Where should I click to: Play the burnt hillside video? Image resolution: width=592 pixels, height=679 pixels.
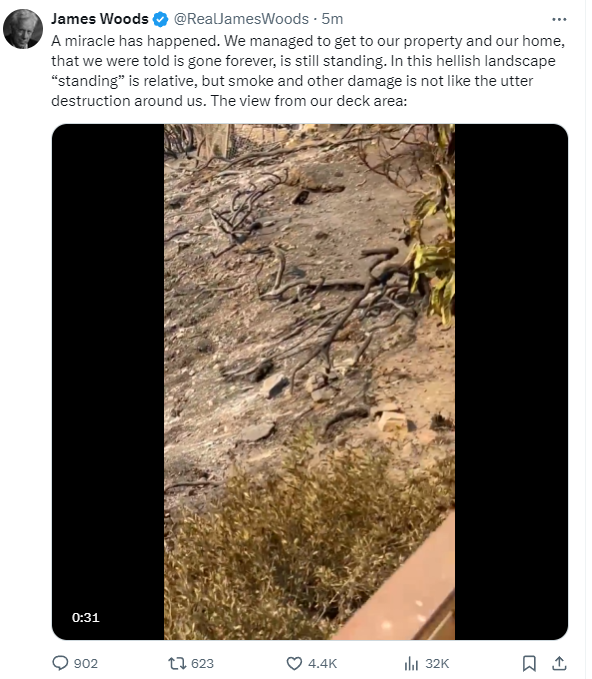(310, 382)
